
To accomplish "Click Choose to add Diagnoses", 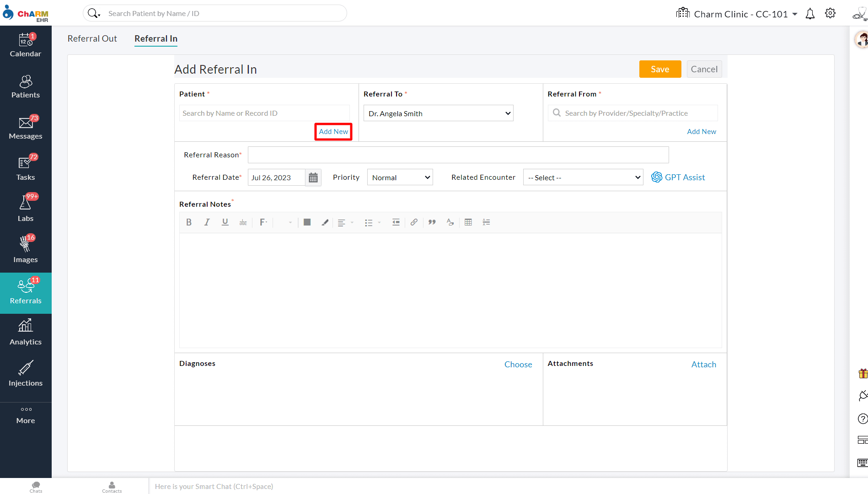I will pos(518,364).
